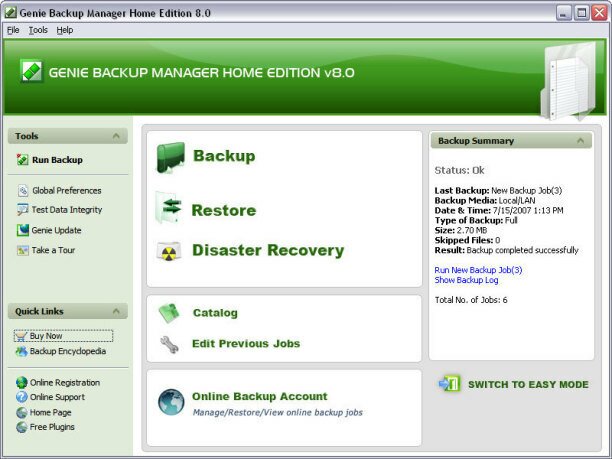Click Total No. of Jobs: 6 text
612x459 pixels.
pyautogui.click(x=471, y=300)
